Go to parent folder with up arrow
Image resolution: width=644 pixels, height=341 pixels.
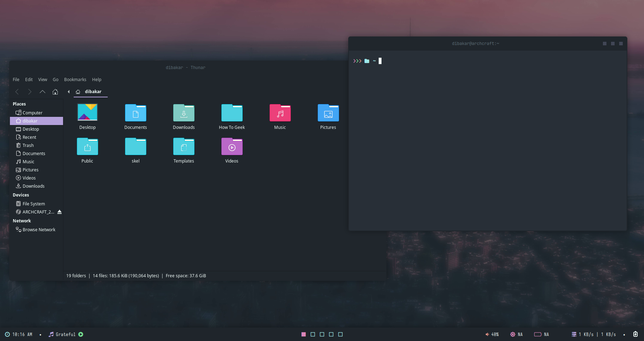pyautogui.click(x=43, y=92)
